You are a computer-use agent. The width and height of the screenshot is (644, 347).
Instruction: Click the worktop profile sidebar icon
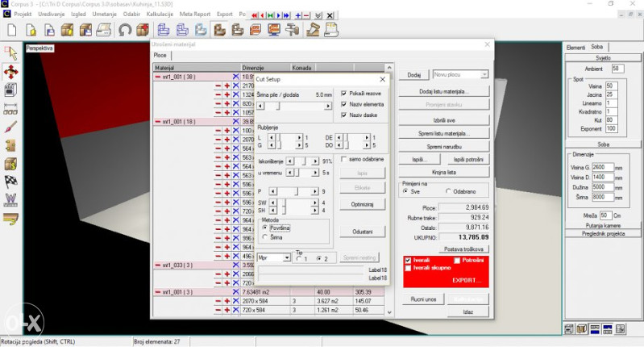[10, 219]
